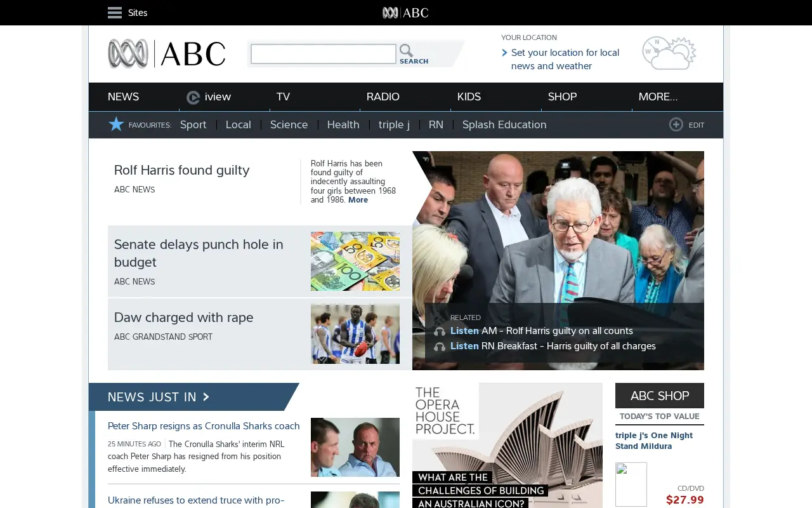Screen dimensions: 812x508
Task: Open Rolf Harris found guilty headline
Action: [x=182, y=170]
